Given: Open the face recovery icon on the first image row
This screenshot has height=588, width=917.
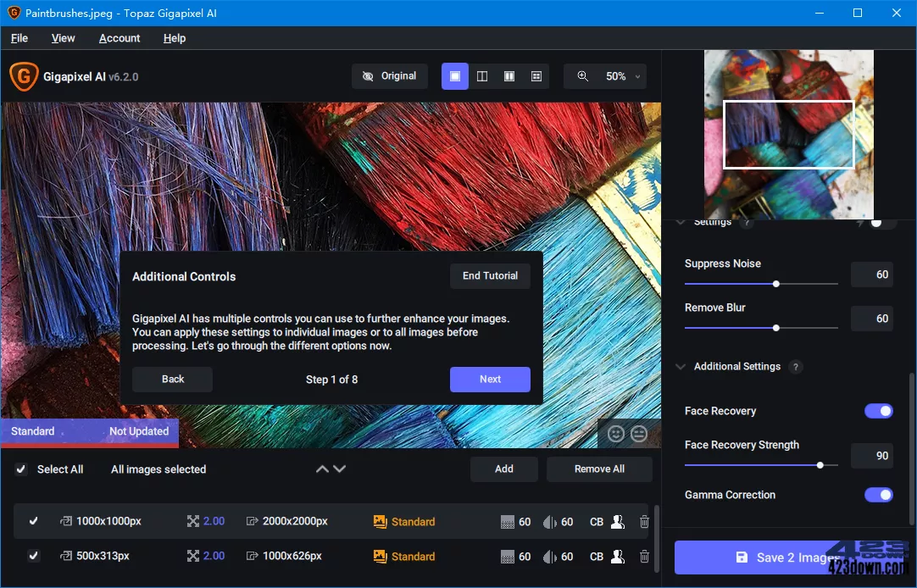Looking at the screenshot, I should [x=618, y=521].
